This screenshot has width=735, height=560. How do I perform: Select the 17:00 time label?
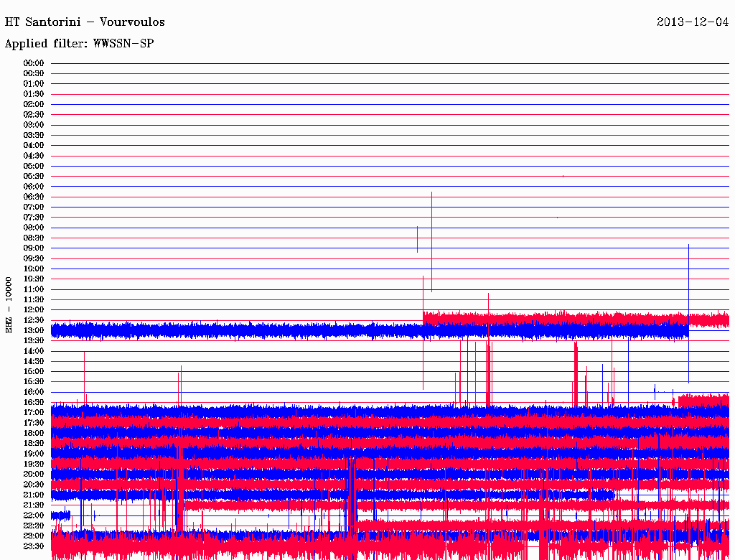point(34,413)
